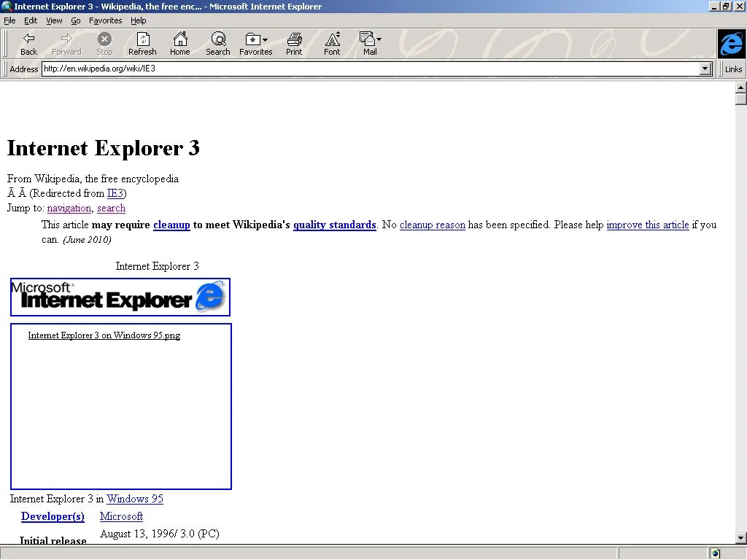Open the Favorites menu
This screenshot has height=560, width=747.
105,20
